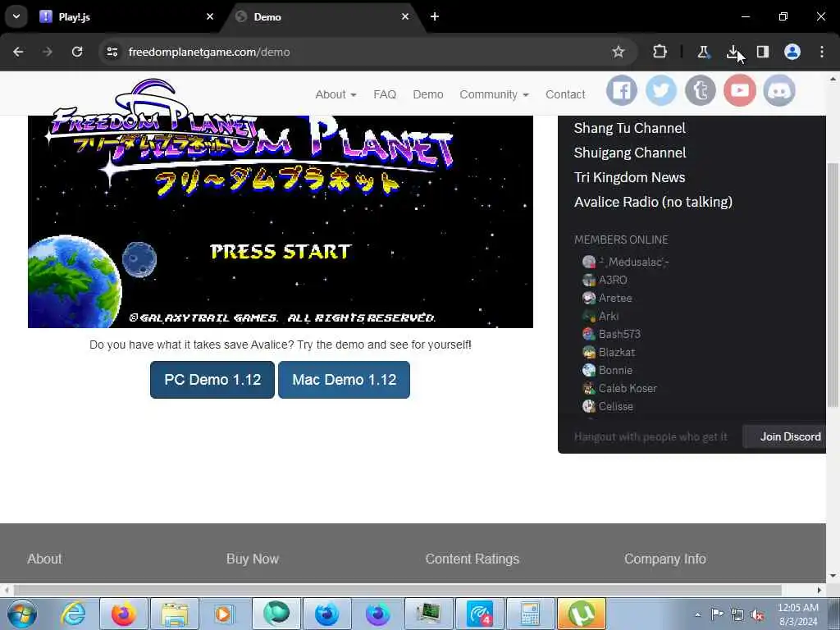The height and width of the screenshot is (630, 840).
Task: Open the tab search dropdown arrow
Action: (x=16, y=16)
